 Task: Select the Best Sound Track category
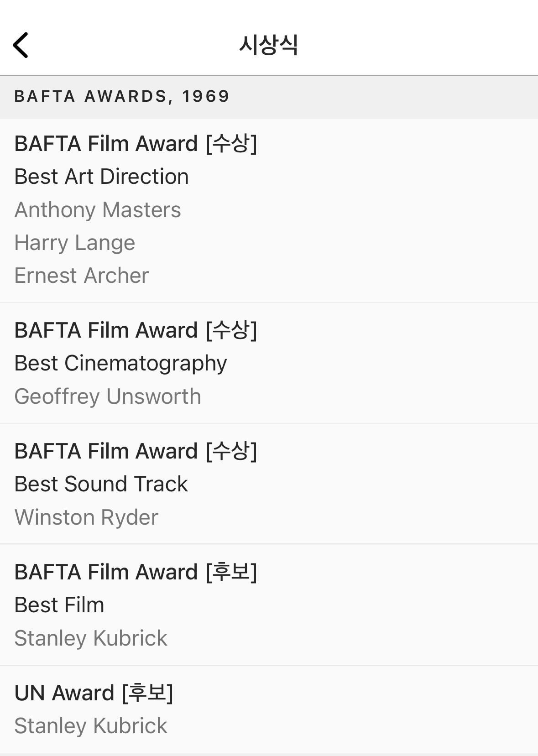point(101,484)
